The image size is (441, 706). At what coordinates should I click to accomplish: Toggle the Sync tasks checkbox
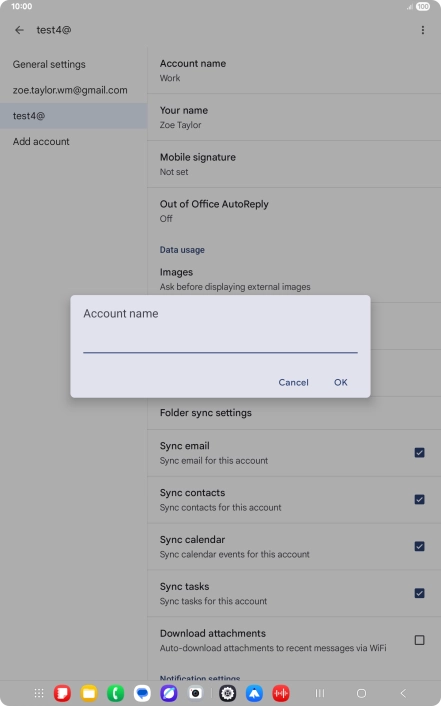pos(419,593)
